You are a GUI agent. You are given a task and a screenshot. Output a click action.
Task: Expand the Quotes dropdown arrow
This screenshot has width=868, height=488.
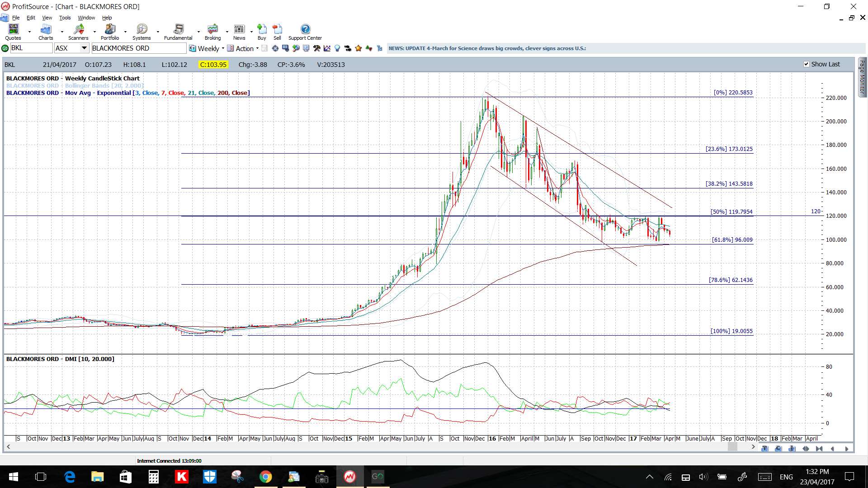click(x=29, y=32)
